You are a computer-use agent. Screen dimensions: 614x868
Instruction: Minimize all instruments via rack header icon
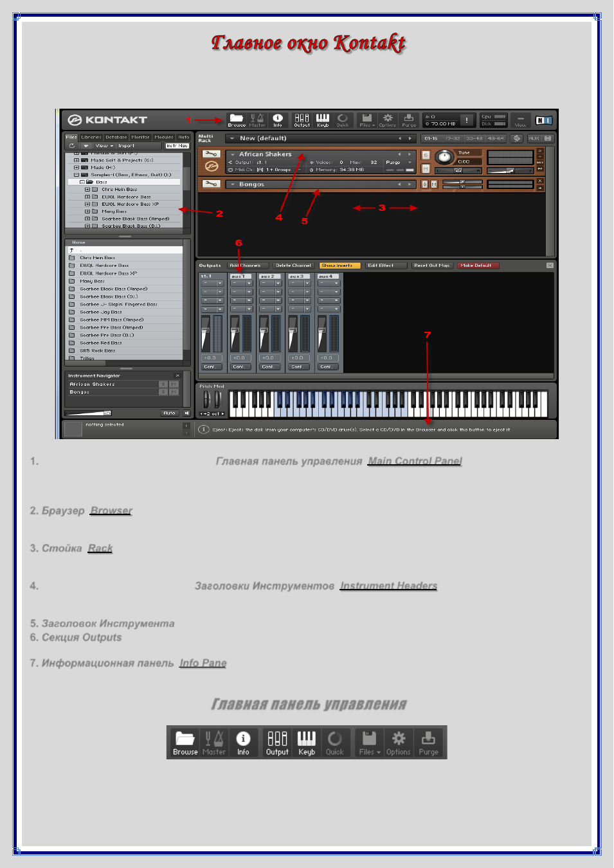(548, 138)
